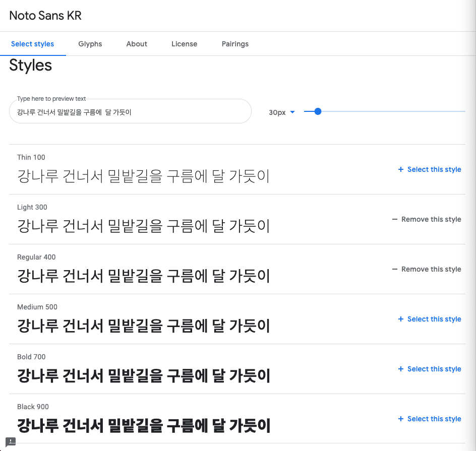Click the Regular 400 preview sample text

tap(144, 276)
